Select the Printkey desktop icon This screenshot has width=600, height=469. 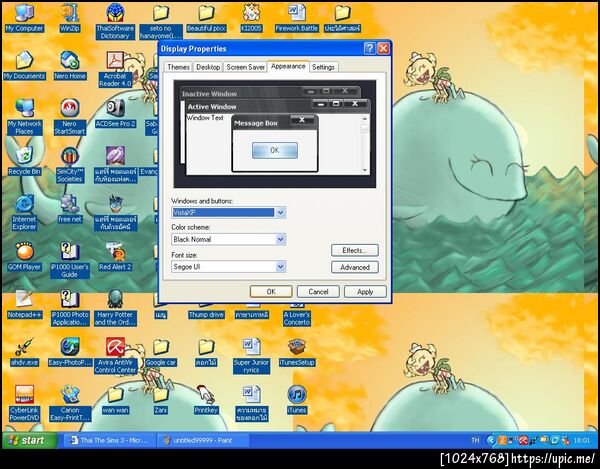206,400
